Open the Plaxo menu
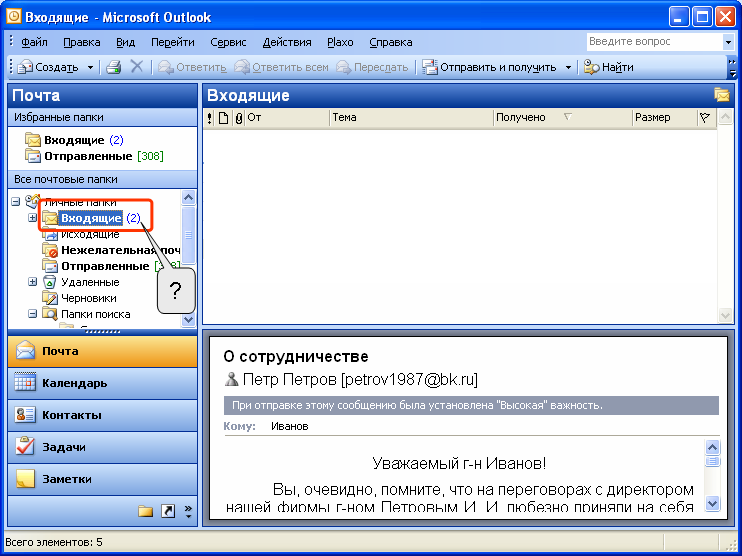Viewport: 742px width, 556px height. [340, 43]
